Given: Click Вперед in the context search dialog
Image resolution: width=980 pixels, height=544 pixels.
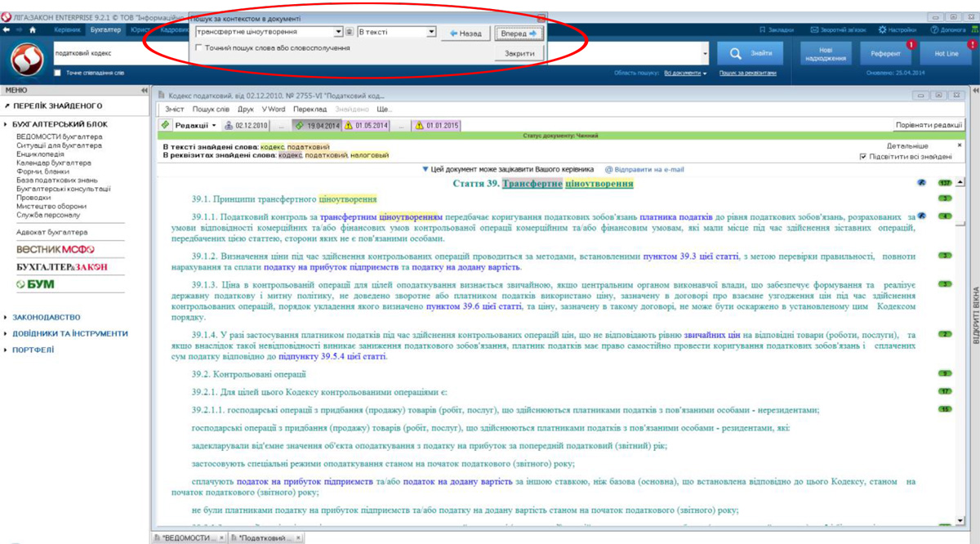Looking at the screenshot, I should pos(519,33).
